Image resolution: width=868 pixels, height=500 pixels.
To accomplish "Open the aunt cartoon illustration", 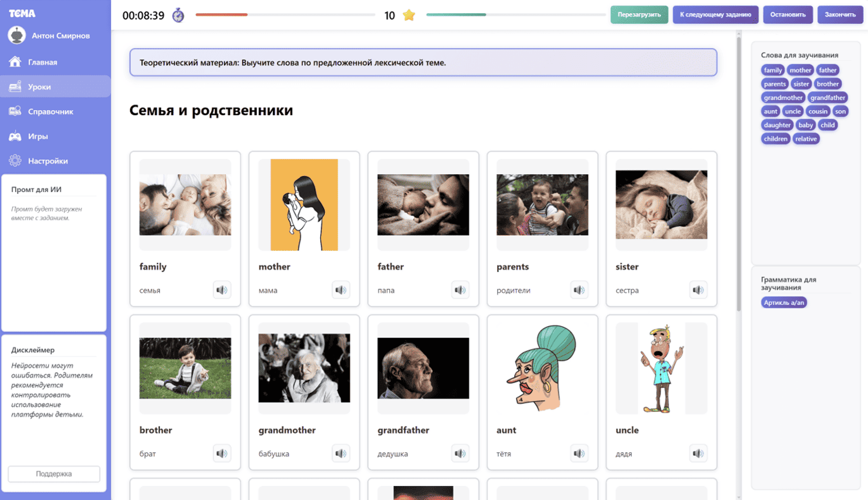I will pyautogui.click(x=542, y=368).
